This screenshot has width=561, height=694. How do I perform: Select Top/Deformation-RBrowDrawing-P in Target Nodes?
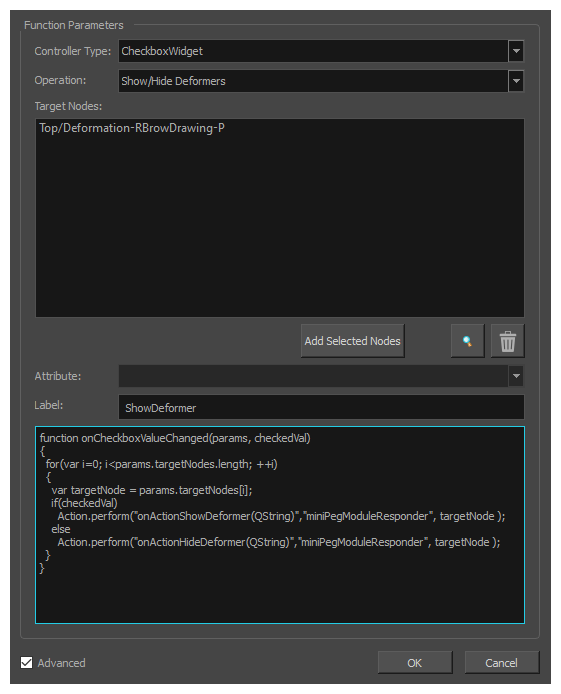click(x=132, y=128)
